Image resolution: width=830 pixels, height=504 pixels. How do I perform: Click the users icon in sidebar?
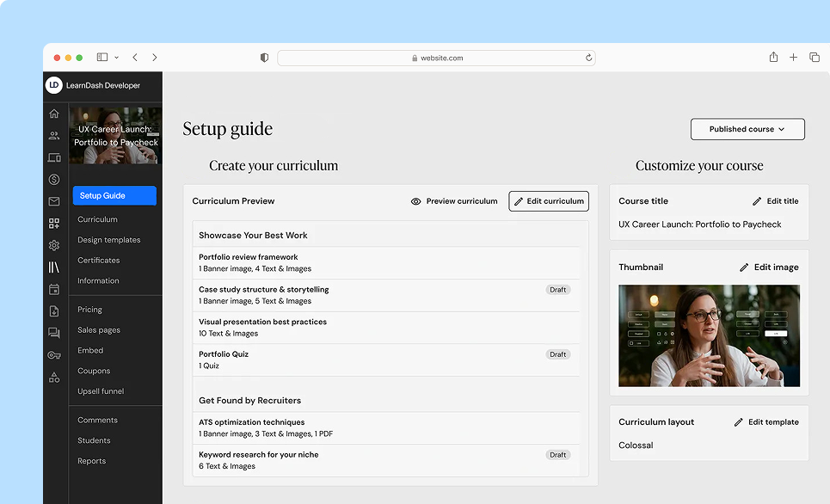coord(54,135)
